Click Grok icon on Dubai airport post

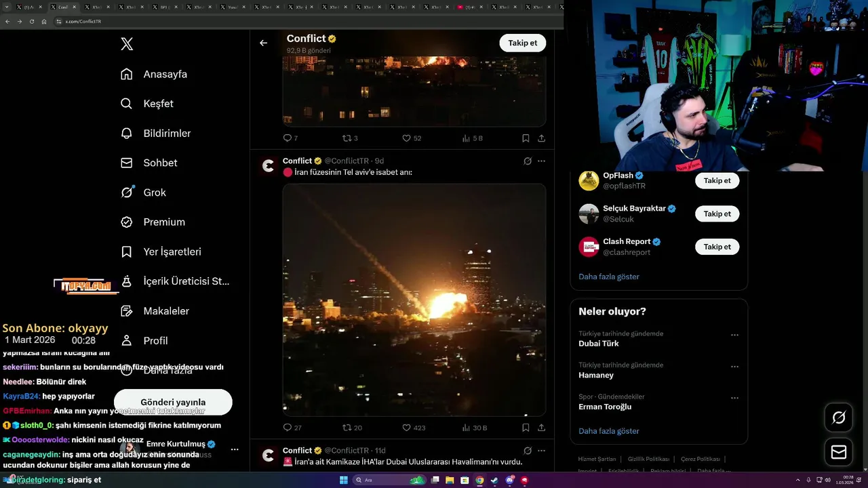point(528,451)
